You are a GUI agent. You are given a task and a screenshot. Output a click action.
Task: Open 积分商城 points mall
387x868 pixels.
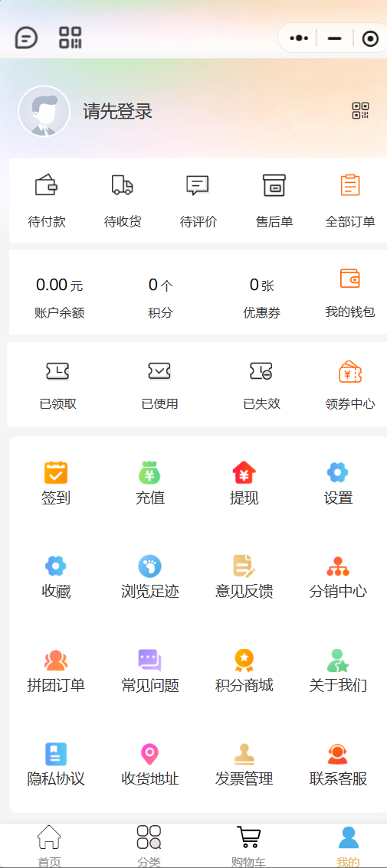point(244,671)
